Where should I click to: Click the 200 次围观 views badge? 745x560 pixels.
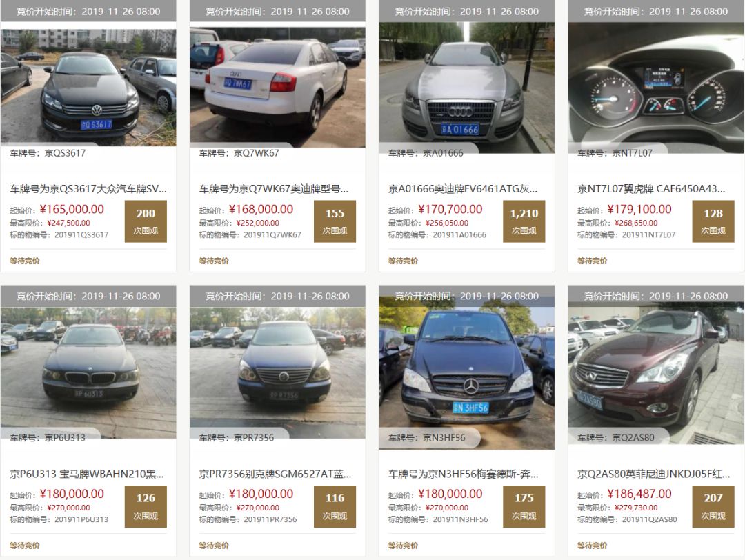[x=146, y=221]
